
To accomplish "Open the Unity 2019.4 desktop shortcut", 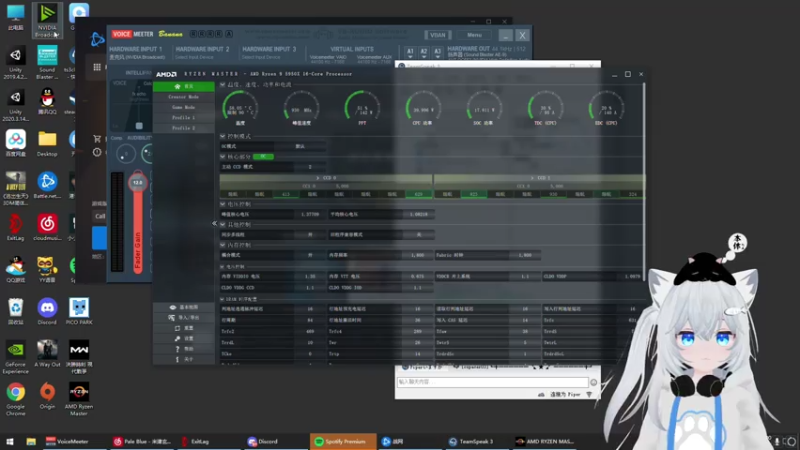I will pos(15,62).
